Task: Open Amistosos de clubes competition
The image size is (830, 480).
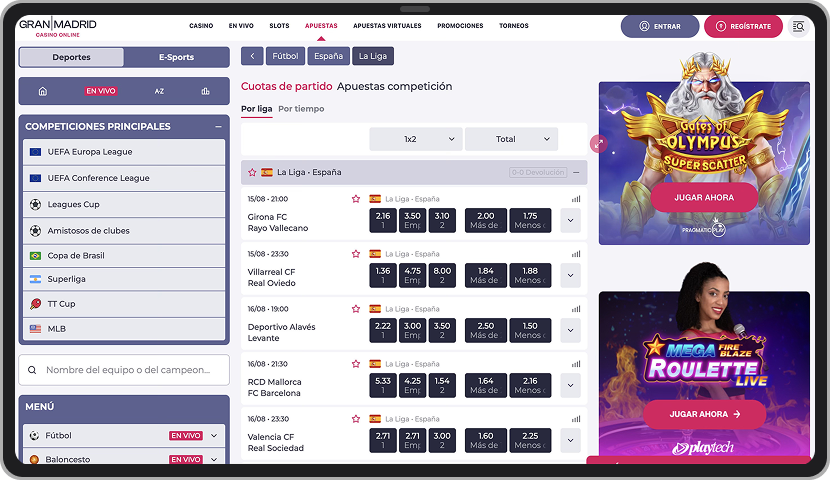Action: 124,231
